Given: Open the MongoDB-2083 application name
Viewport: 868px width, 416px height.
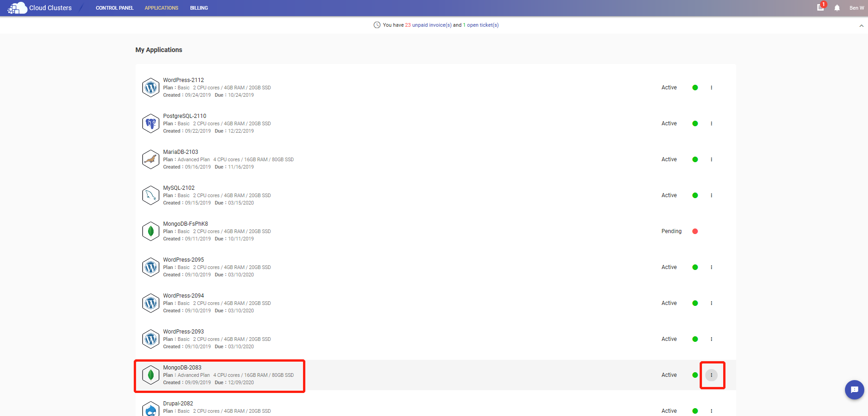Looking at the screenshot, I should coord(182,368).
